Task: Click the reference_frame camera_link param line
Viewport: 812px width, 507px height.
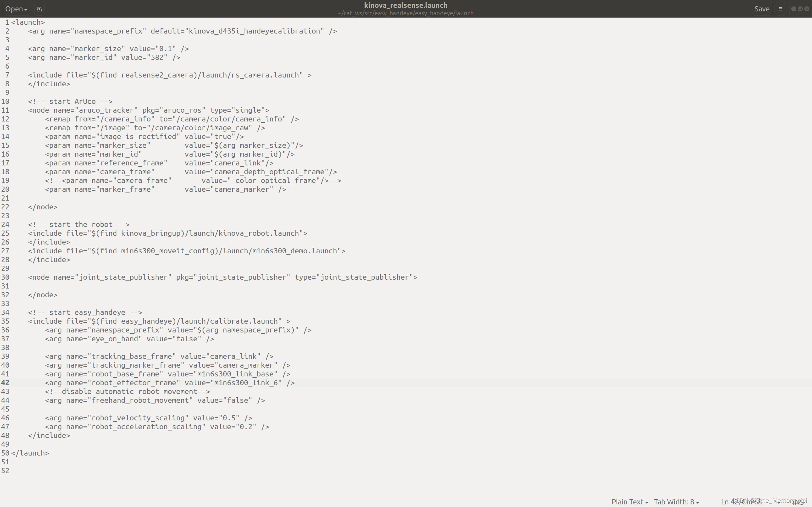Action: click(159, 162)
